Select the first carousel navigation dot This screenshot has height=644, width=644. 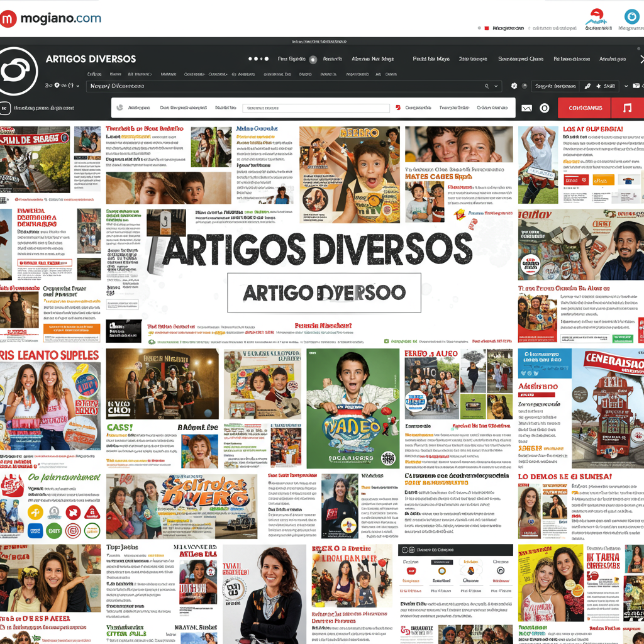pos(249,59)
